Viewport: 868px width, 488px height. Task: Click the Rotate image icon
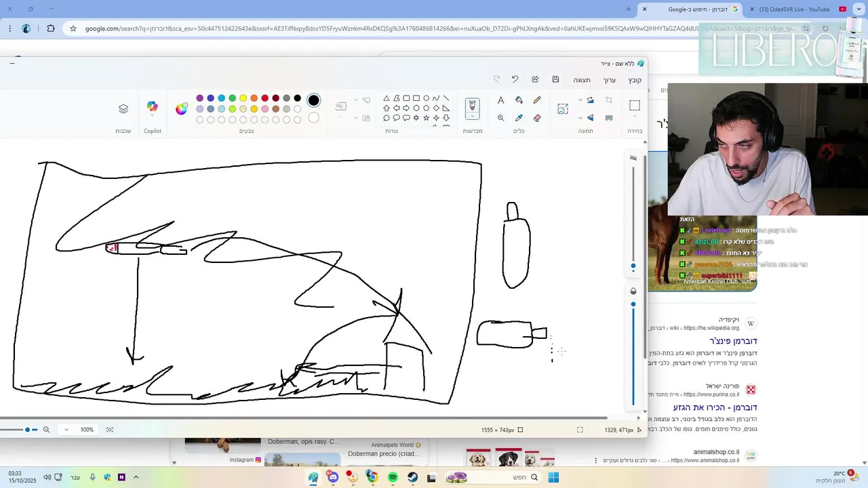point(590,100)
